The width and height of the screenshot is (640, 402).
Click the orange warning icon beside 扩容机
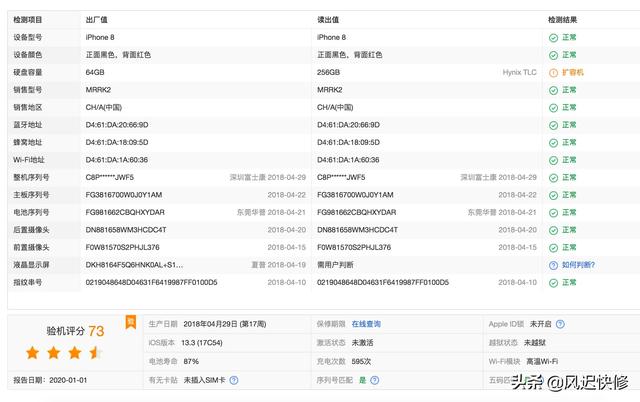pos(553,73)
